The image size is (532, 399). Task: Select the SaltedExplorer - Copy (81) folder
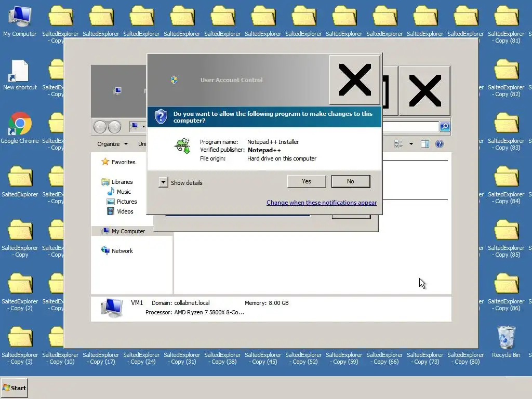point(506,24)
